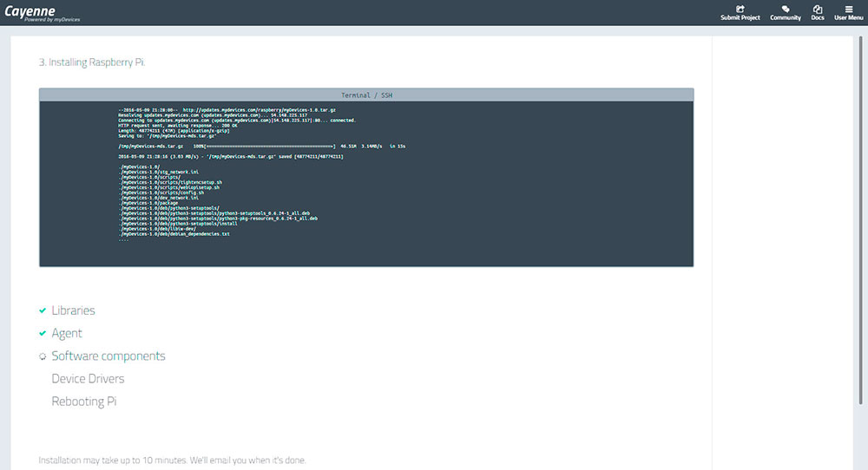Image resolution: width=868 pixels, height=470 pixels.
Task: Select the Rebooting Pi step
Action: [83, 401]
